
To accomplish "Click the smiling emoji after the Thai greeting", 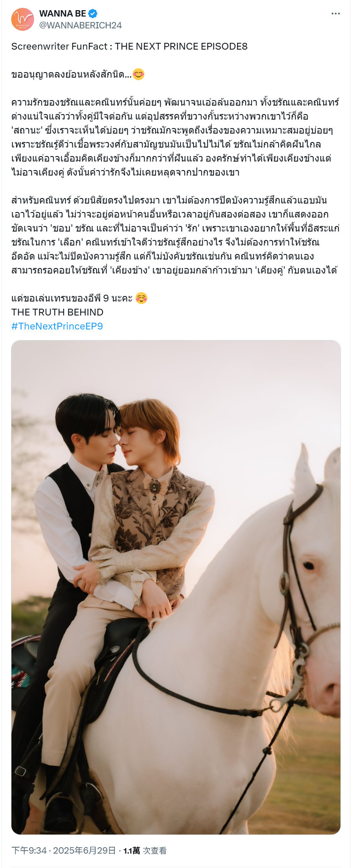I will pos(138,75).
